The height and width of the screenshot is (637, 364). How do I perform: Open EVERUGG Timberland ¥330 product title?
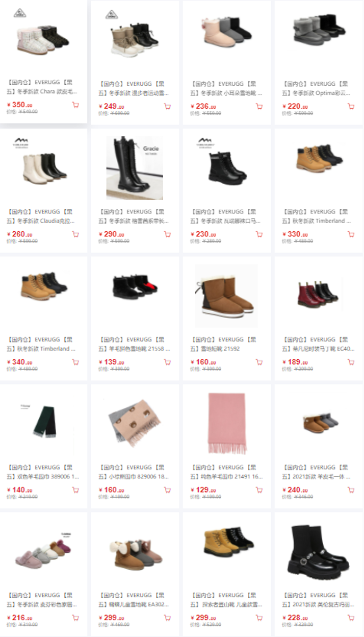[x=316, y=216]
